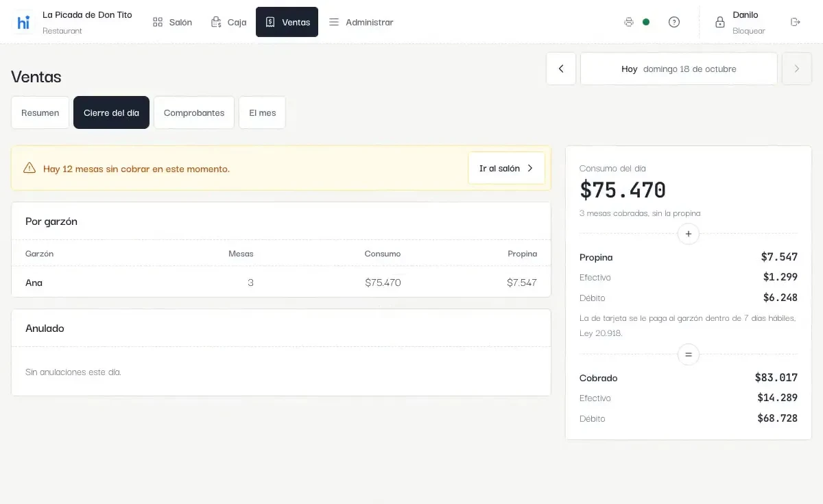Screen dimensions: 823x504
Task: Click the '3 mesas cobradas, sin la propina' note
Action: point(640,213)
